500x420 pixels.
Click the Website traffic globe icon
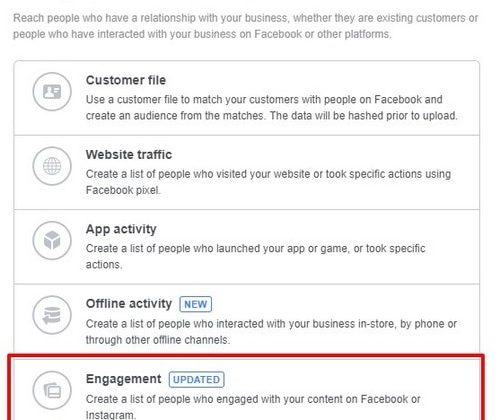coord(52,166)
